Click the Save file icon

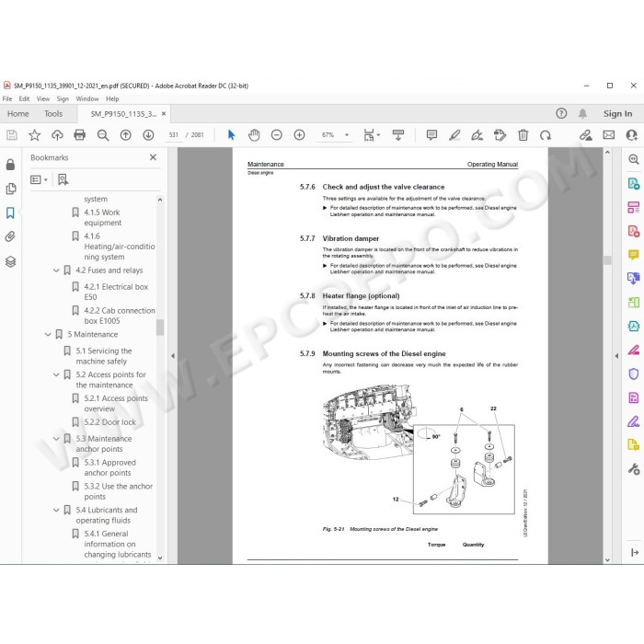pos(11,134)
